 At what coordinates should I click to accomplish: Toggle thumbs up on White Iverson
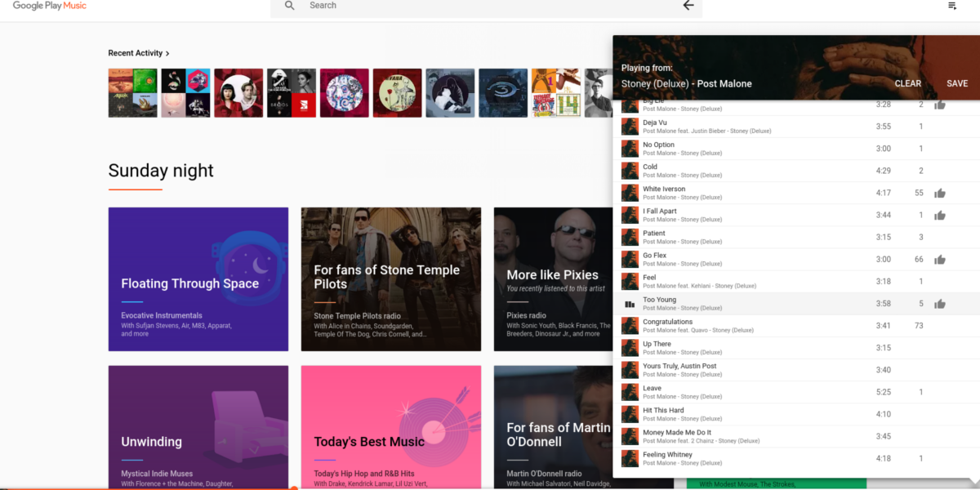pos(940,193)
